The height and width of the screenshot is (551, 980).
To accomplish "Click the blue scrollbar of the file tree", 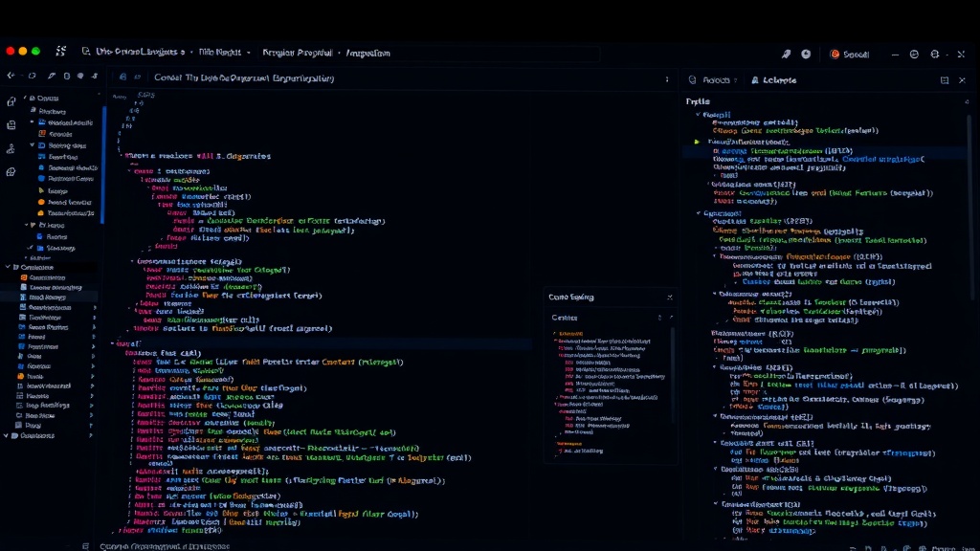I will tap(103, 165).
